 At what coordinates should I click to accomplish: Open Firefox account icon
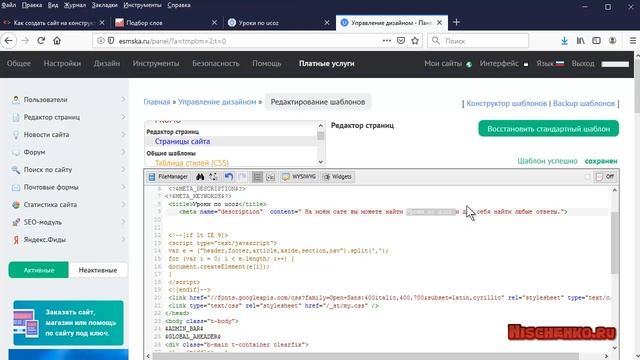tap(612, 41)
